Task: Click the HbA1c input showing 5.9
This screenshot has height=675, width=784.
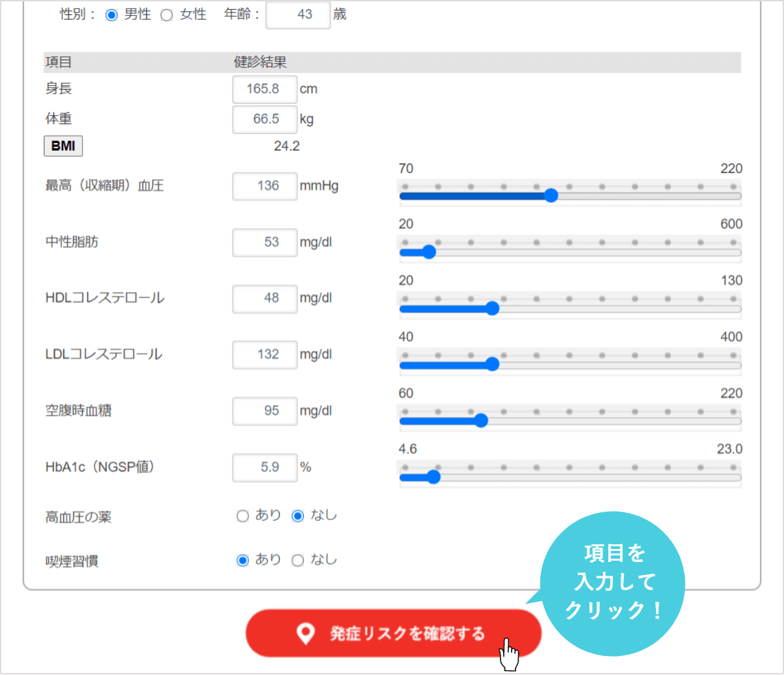Action: [265, 467]
